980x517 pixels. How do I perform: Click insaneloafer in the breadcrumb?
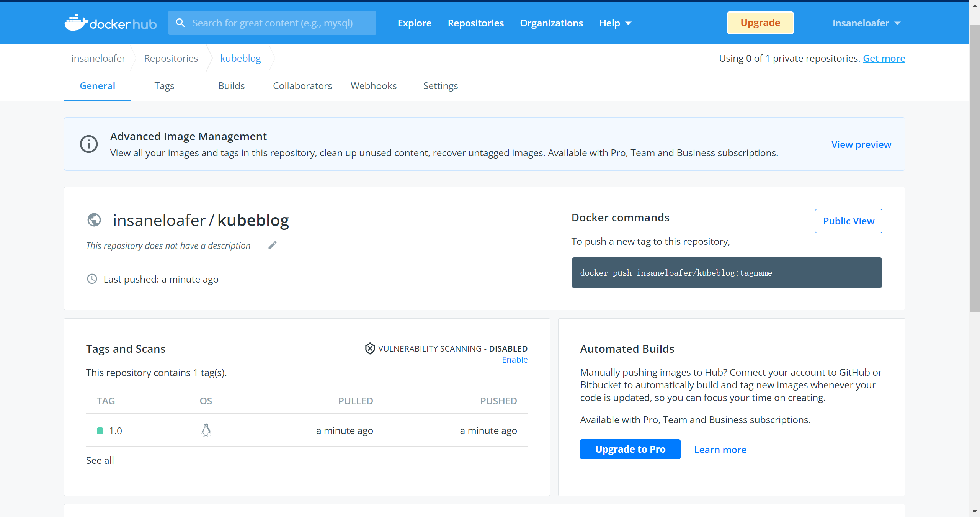point(98,58)
